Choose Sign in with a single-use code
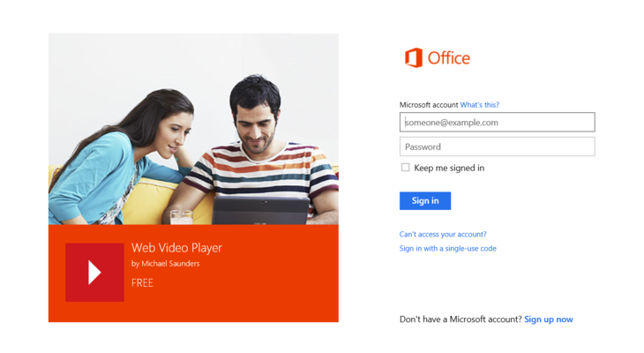The height and width of the screenshot is (353, 644). pyautogui.click(x=447, y=248)
